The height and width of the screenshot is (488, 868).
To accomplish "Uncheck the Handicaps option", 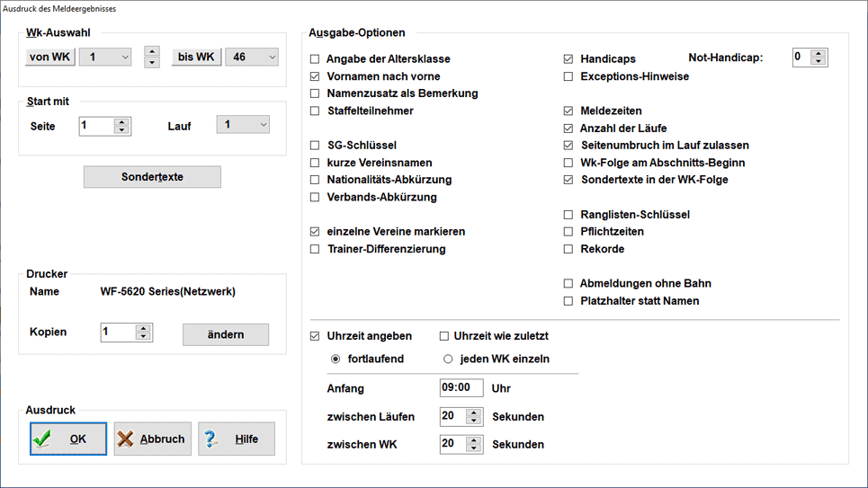I will coord(568,59).
